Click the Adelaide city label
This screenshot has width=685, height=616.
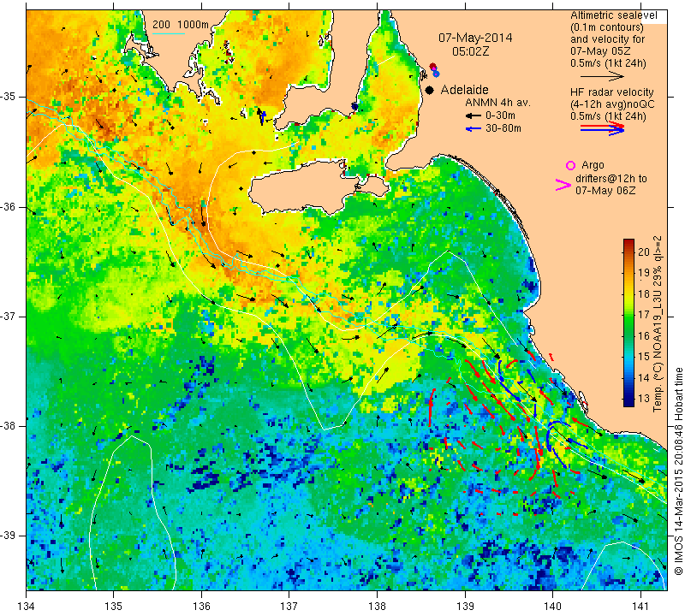[464, 90]
